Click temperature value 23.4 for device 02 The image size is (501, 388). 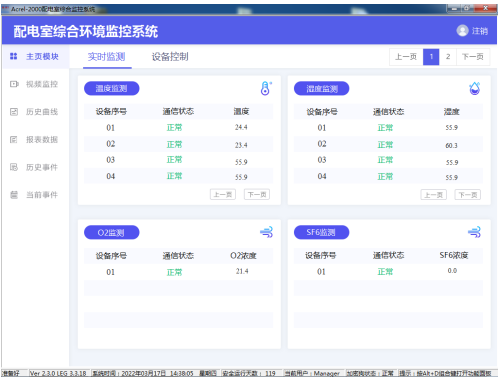(x=241, y=145)
